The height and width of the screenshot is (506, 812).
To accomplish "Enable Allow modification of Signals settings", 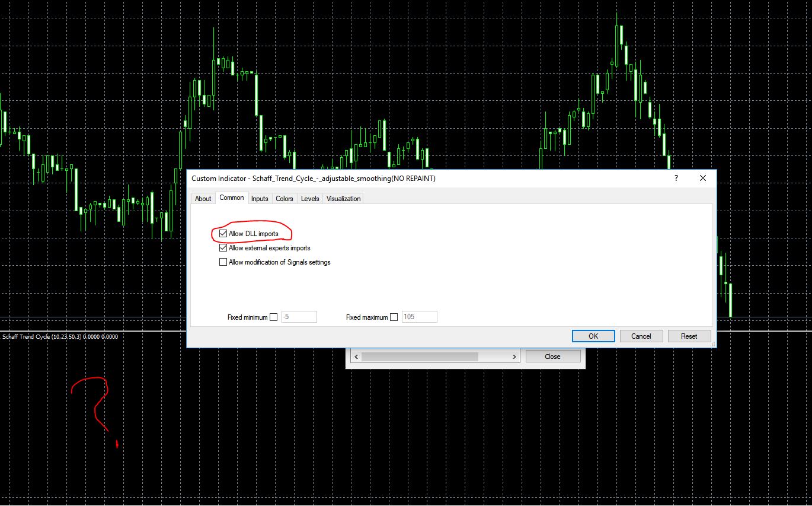I will tap(223, 262).
